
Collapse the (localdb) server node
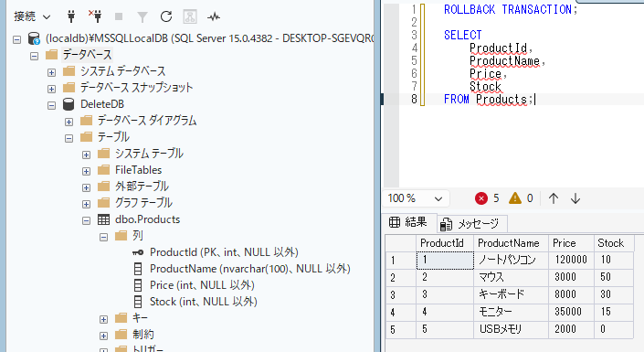16,39
